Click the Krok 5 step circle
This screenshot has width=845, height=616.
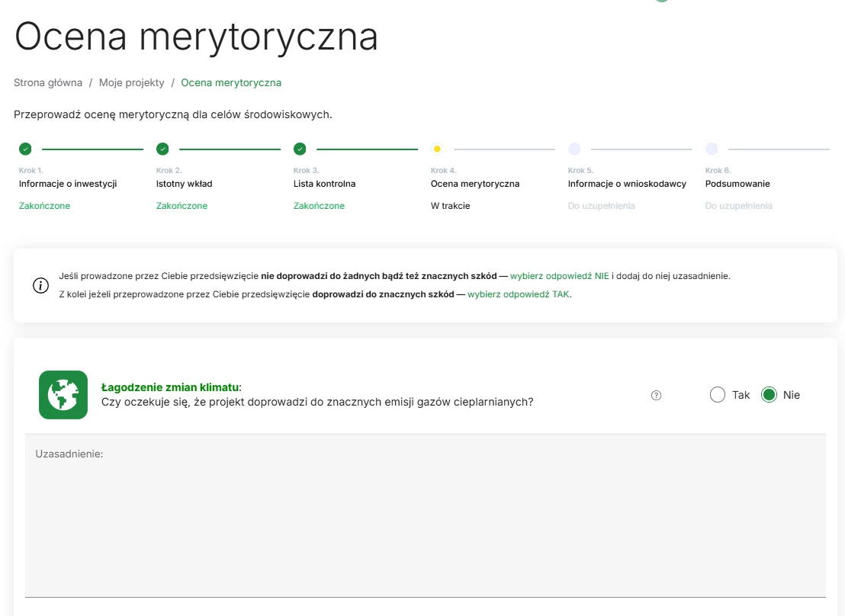(574, 149)
